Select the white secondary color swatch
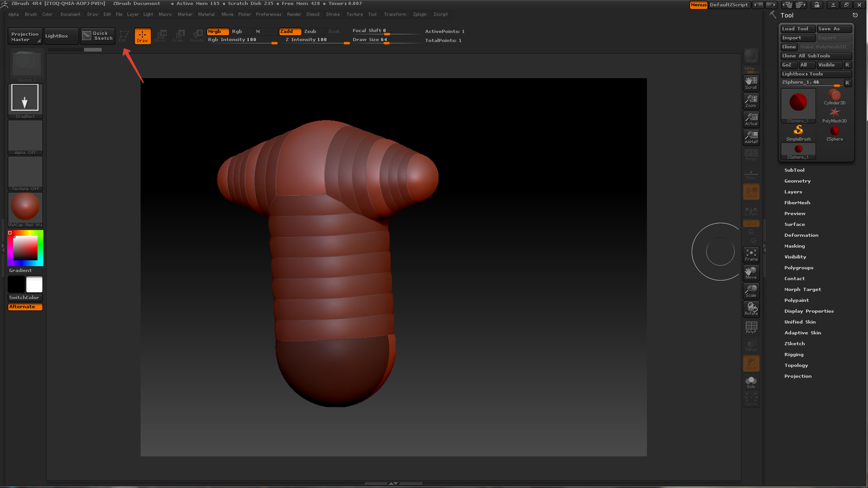The height and width of the screenshot is (488, 868). (34, 284)
